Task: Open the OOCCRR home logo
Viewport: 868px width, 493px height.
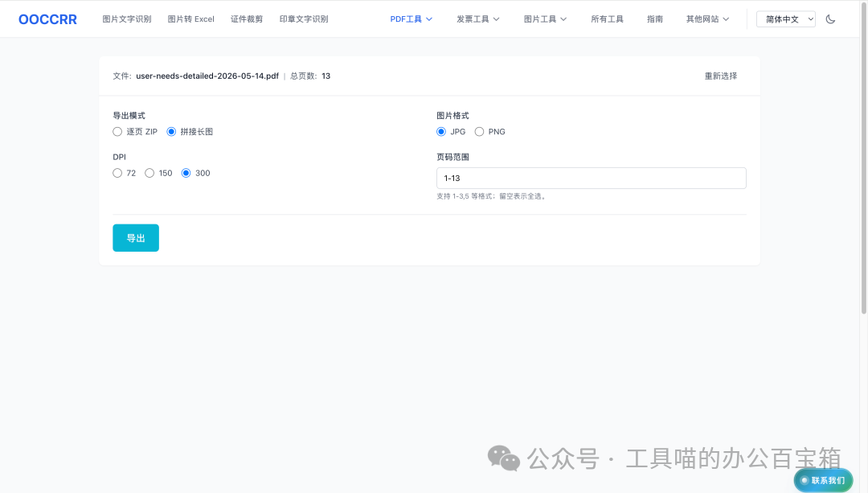Action: (47, 19)
